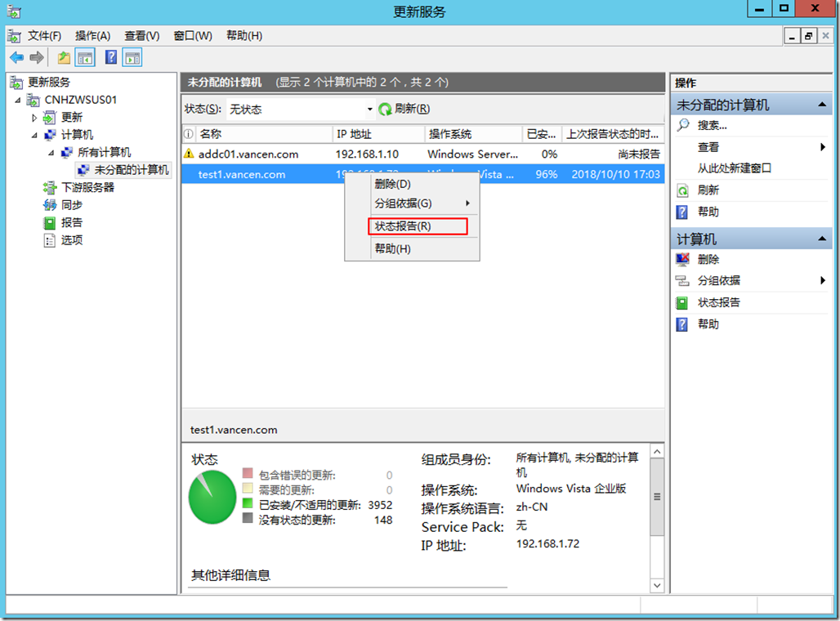Collapse the 所有计算机 tree node

coord(51,154)
